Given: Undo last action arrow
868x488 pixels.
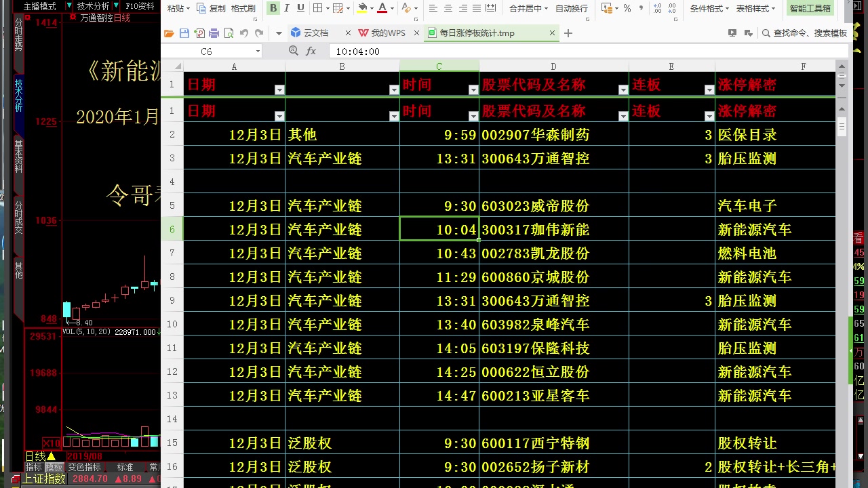Looking at the screenshot, I should (x=244, y=33).
